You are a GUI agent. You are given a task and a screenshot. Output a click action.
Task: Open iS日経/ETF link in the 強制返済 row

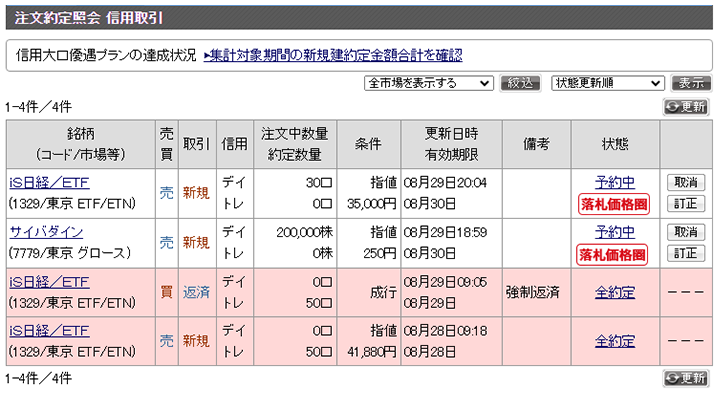49,282
